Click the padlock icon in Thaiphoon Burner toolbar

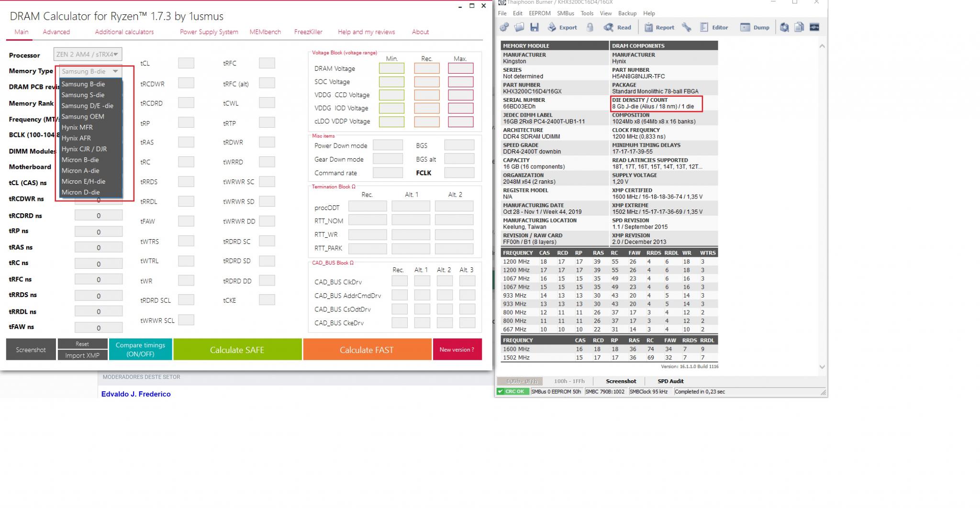pyautogui.click(x=590, y=27)
